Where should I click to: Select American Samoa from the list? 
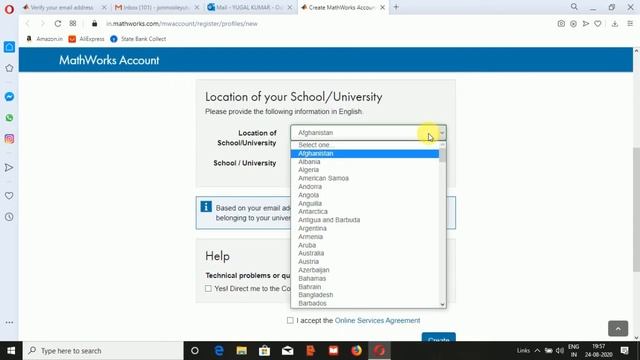click(x=364, y=178)
